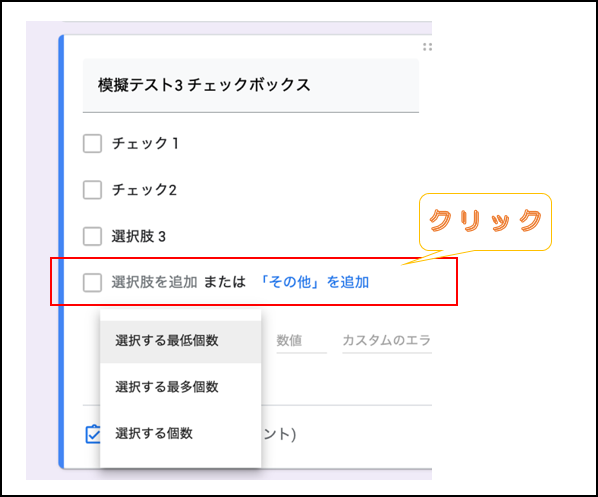Click the question title 模擬テスト3 チェックボックス
The height and width of the screenshot is (497, 598).
[204, 85]
